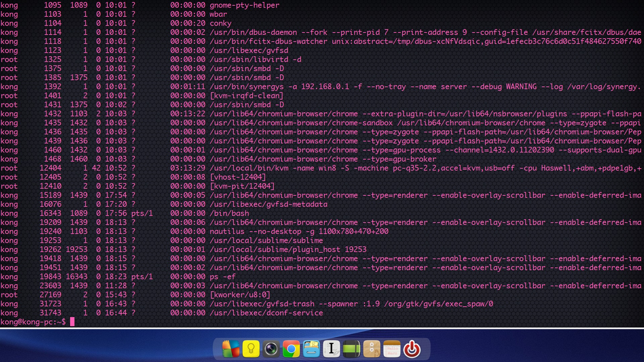Click start time '11:28' in PID 23603 row
The width and height of the screenshot is (644, 362).
click(x=116, y=286)
